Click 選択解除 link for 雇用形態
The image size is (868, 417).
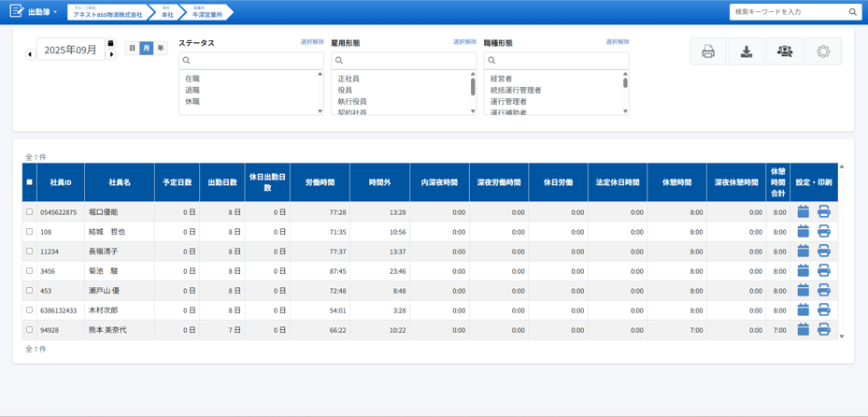[465, 41]
